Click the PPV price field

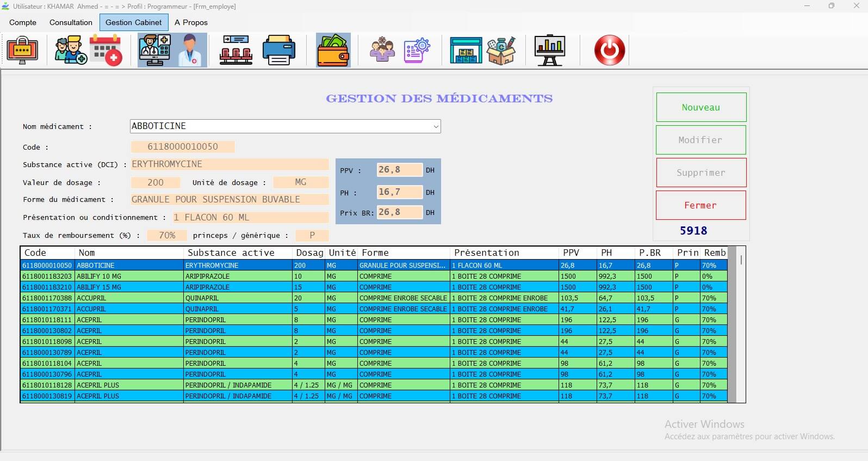[400, 170]
